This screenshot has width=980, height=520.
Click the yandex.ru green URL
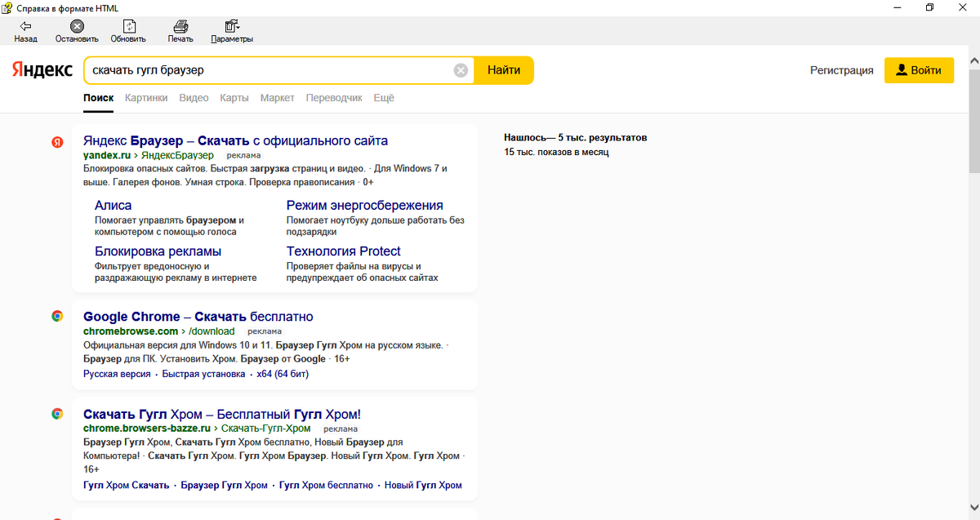107,155
